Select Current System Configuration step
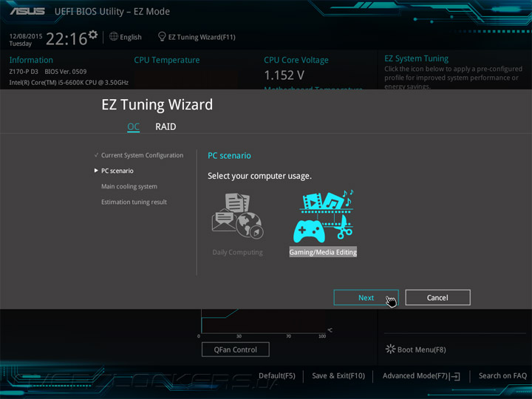This screenshot has width=532, height=399. tap(142, 155)
